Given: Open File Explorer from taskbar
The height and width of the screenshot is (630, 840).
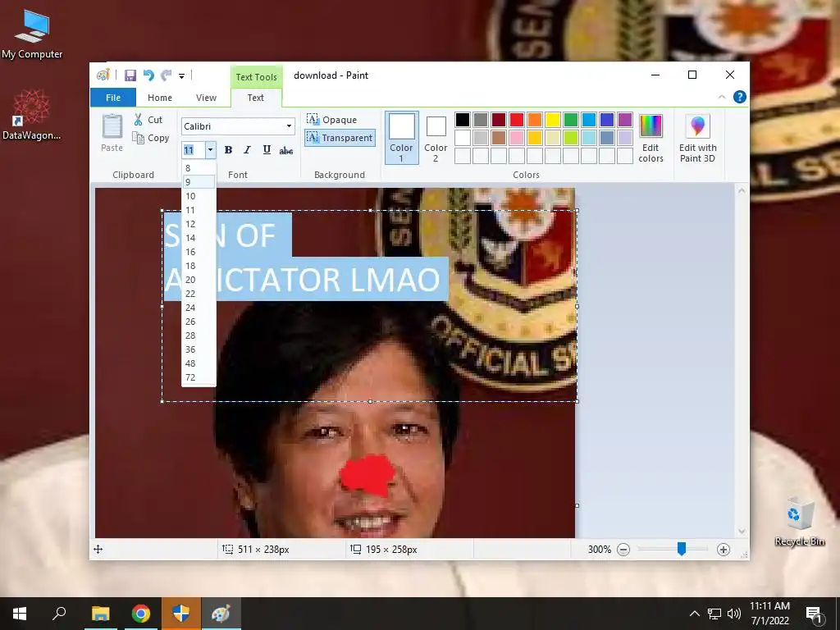Looking at the screenshot, I should point(100,614).
